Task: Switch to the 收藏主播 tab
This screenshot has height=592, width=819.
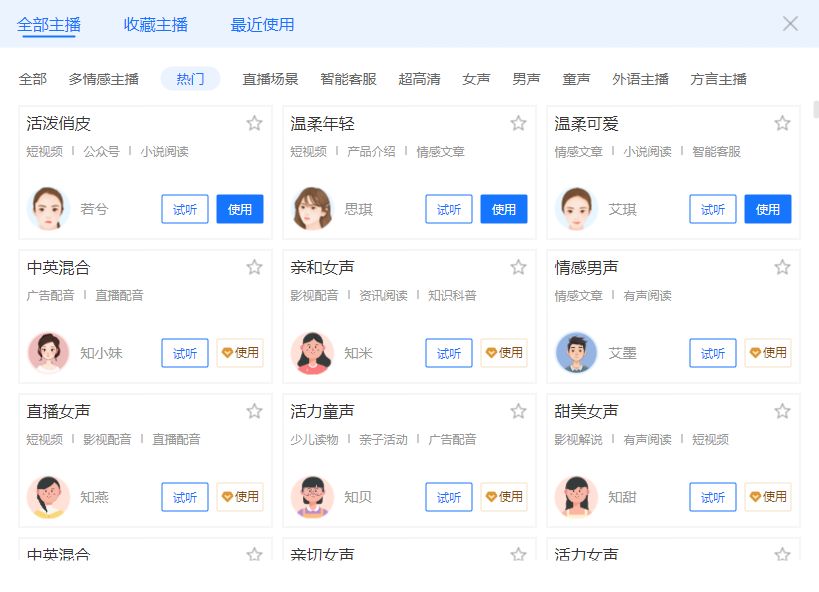Action: click(156, 25)
